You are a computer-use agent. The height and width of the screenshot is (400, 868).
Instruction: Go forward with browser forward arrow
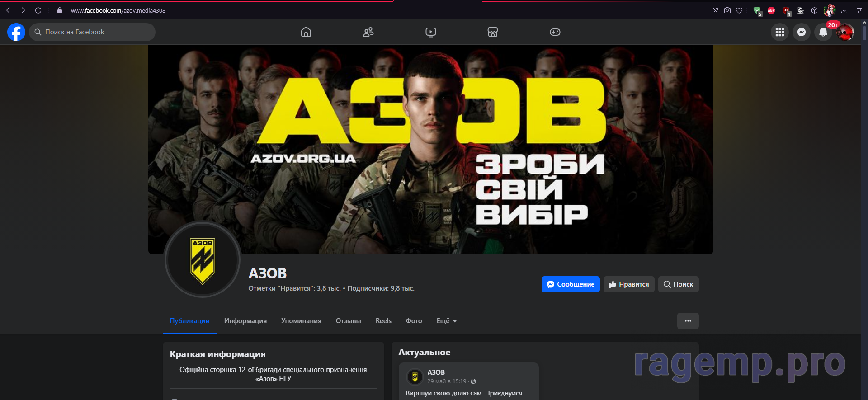point(23,10)
